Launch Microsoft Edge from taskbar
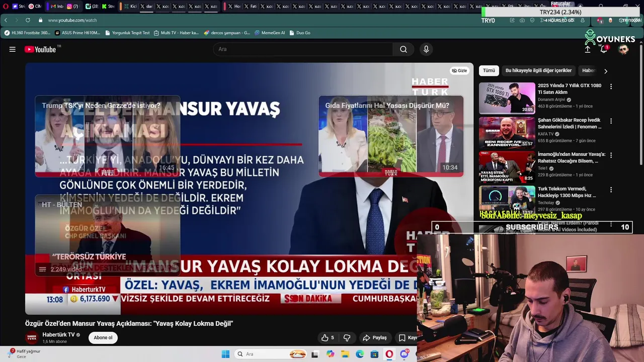Screen dimensions: 644x362 tap(360, 354)
